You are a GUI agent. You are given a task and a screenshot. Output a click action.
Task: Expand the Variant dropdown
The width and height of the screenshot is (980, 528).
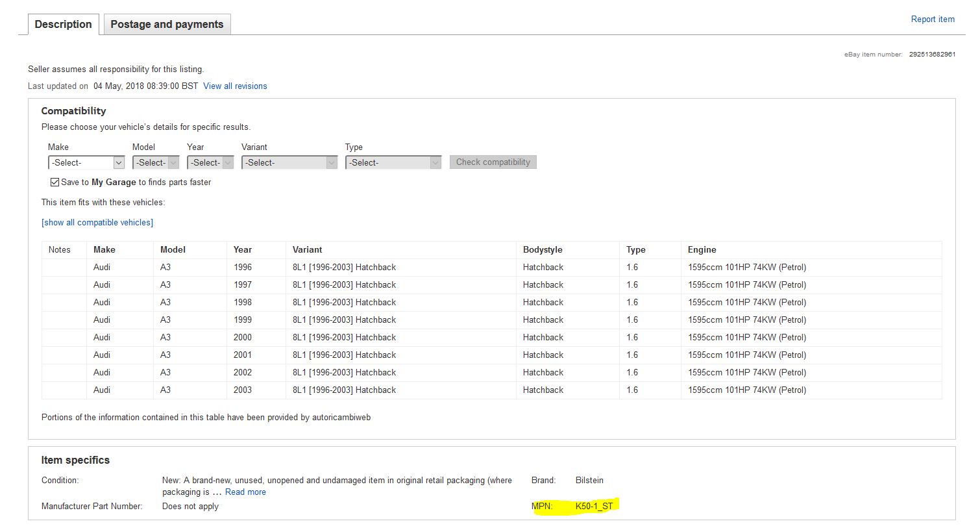289,162
